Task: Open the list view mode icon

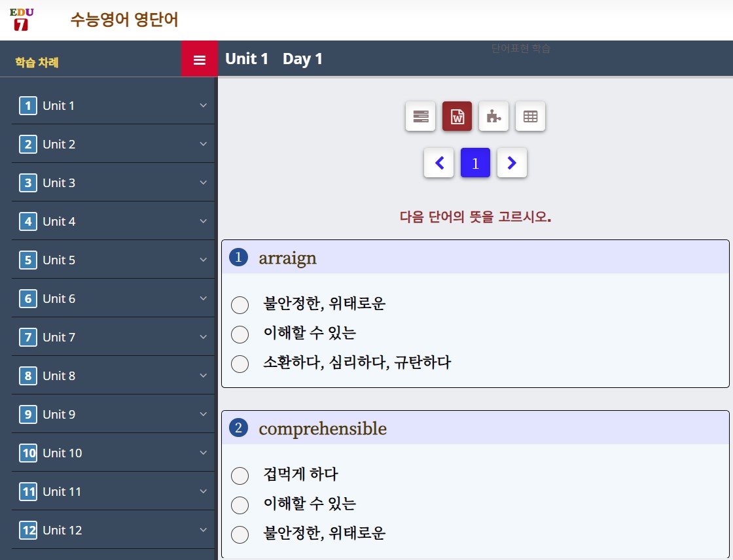Action: pos(420,116)
